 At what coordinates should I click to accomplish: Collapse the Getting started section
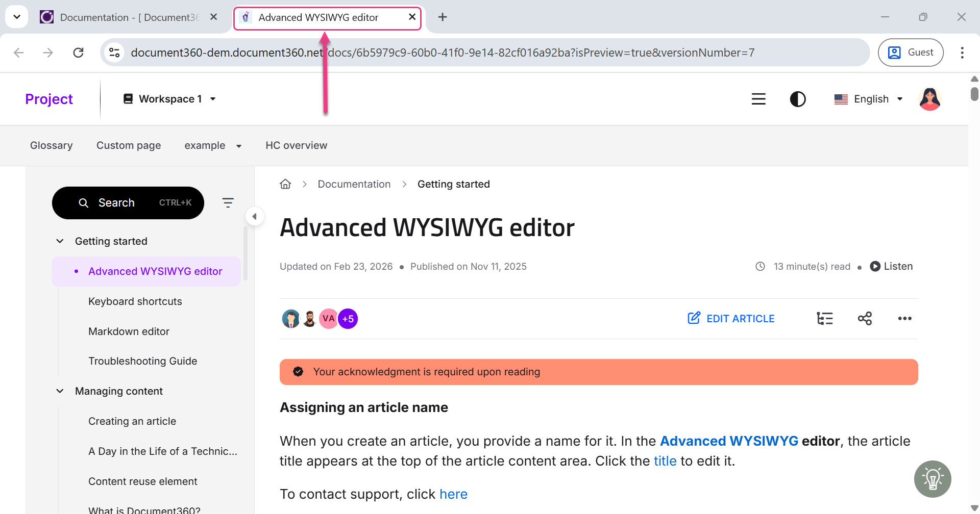pyautogui.click(x=60, y=241)
